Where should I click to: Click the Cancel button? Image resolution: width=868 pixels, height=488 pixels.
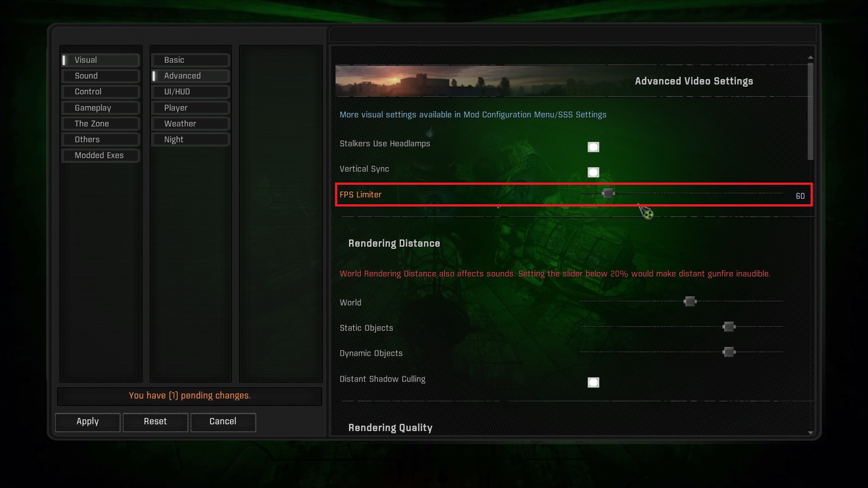(223, 422)
